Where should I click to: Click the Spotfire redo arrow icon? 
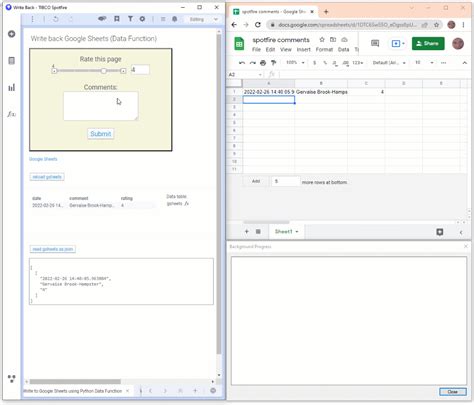pos(71,19)
